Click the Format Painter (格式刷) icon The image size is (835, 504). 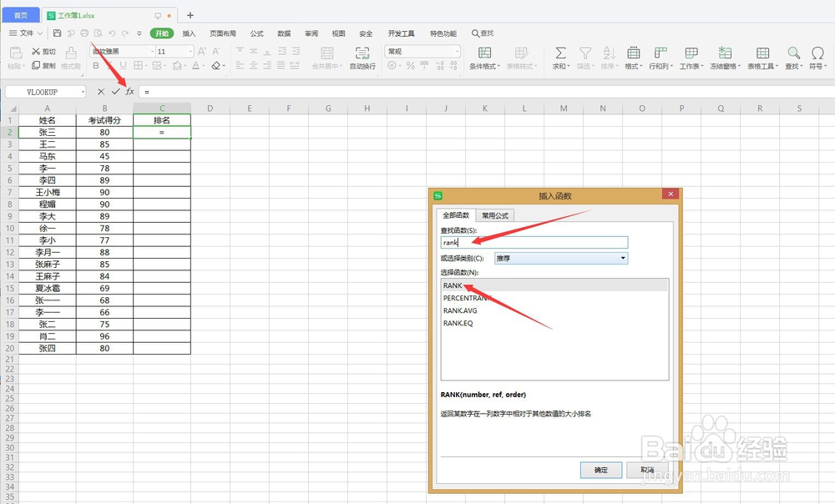click(71, 53)
